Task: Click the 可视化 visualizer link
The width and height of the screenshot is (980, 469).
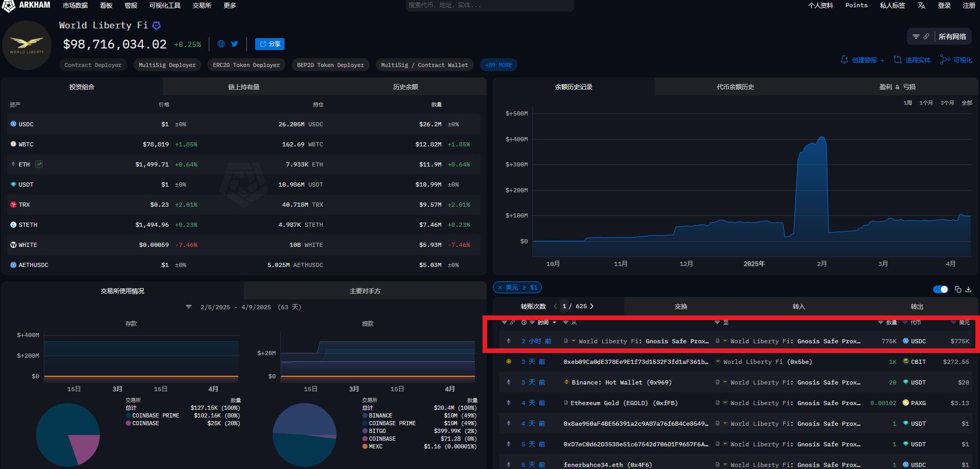Action: pyautogui.click(x=956, y=60)
